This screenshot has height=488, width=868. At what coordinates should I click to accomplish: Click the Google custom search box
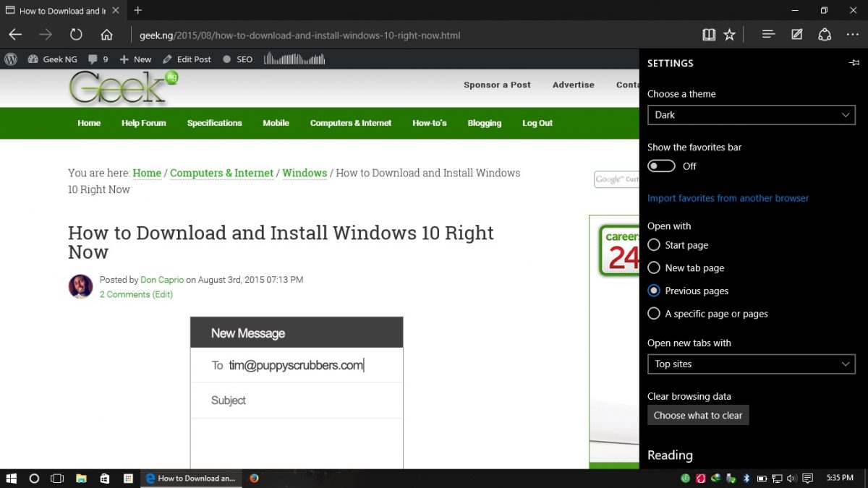616,179
